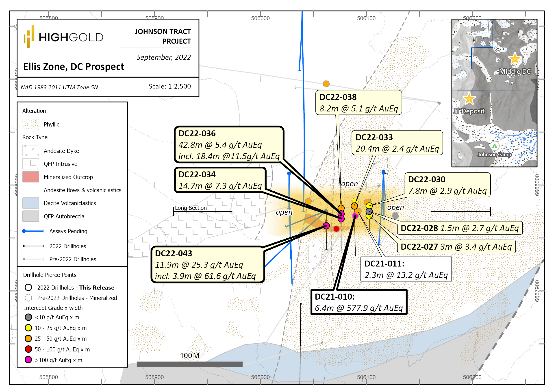The width and height of the screenshot is (556, 392).
Task: Click the 100 M scale bar
Action: pos(189,364)
